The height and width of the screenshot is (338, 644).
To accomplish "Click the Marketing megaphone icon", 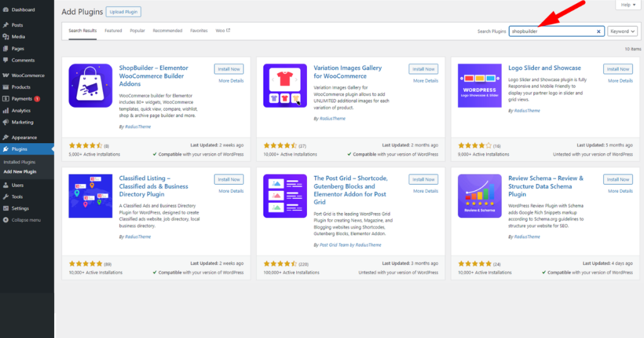I will pos(6,123).
